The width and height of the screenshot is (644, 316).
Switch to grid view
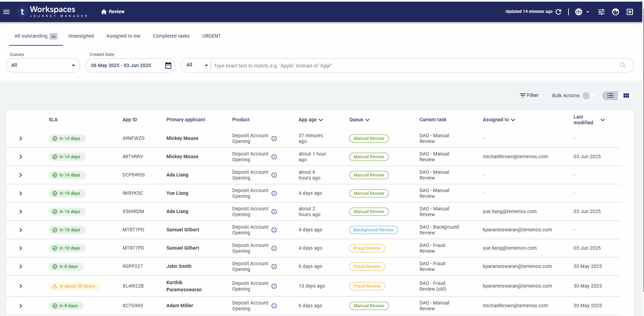626,96
